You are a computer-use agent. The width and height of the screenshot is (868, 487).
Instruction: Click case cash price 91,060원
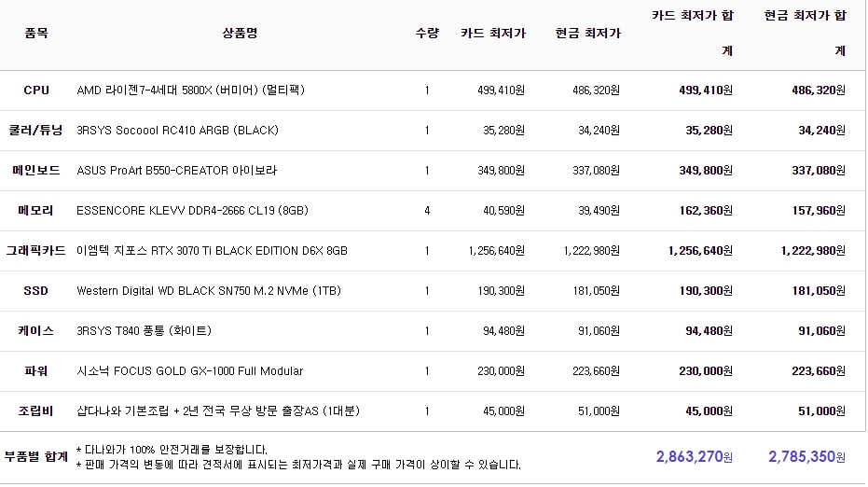[x=599, y=331]
